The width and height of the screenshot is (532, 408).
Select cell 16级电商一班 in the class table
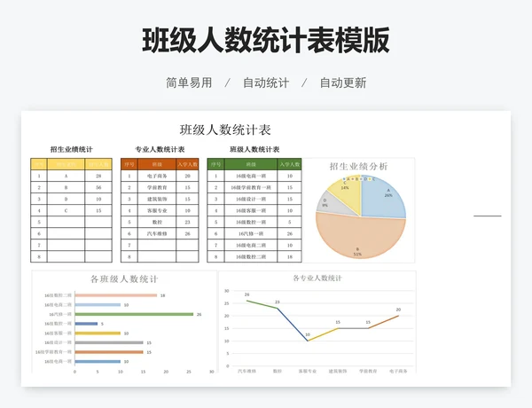(x=251, y=176)
